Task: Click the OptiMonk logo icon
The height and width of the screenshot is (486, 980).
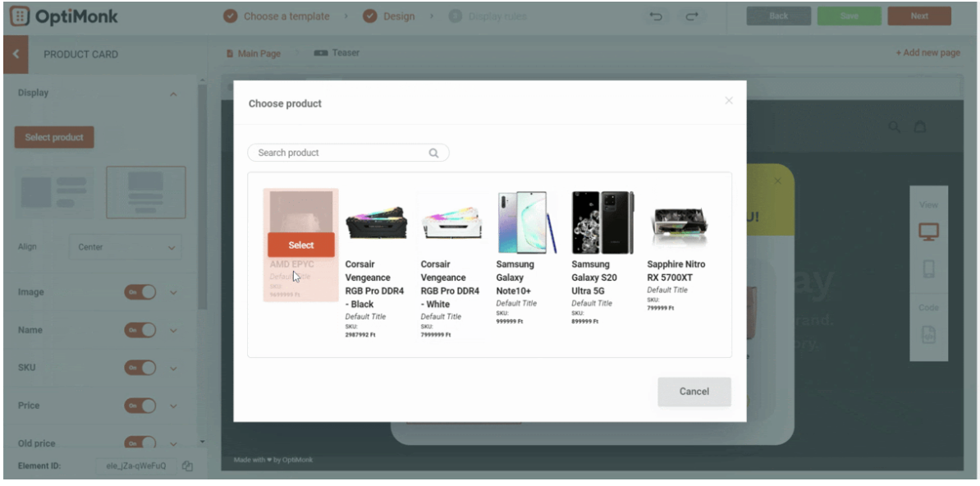Action: pos(20,16)
